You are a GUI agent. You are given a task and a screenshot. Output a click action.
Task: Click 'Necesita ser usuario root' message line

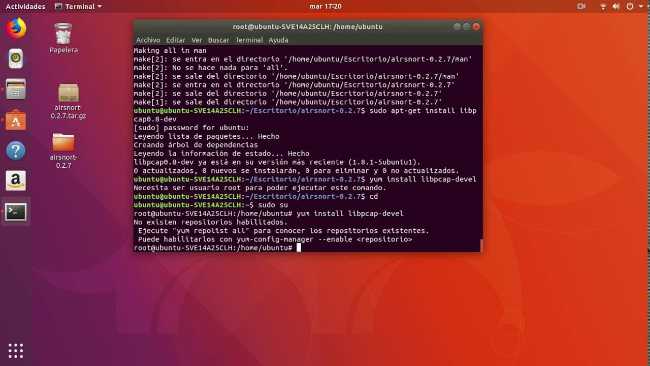click(260, 188)
